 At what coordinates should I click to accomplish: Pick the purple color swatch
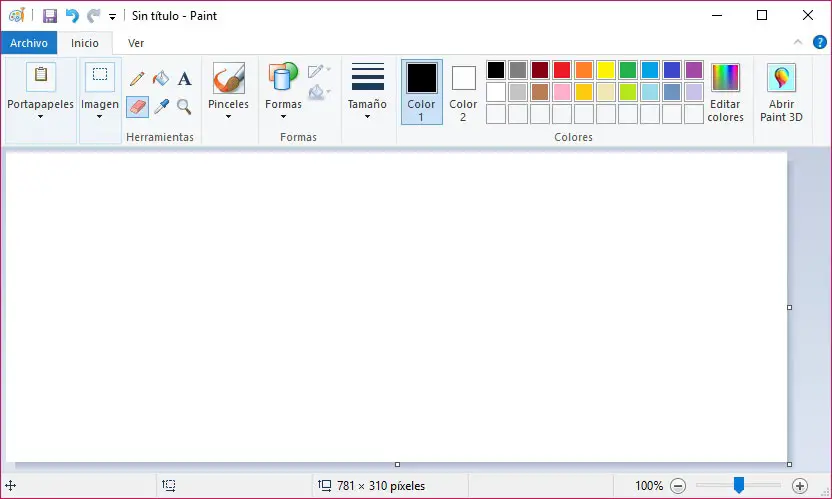click(694, 70)
